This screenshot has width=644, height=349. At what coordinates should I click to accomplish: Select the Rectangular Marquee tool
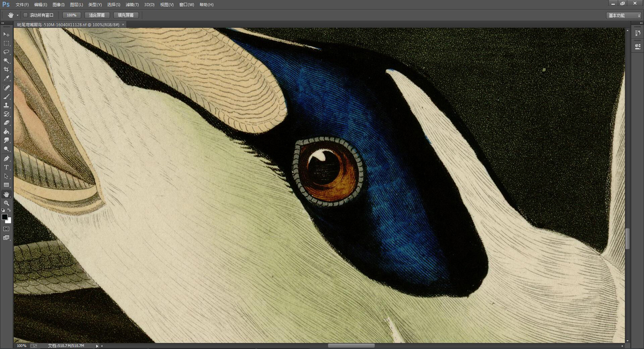point(6,43)
